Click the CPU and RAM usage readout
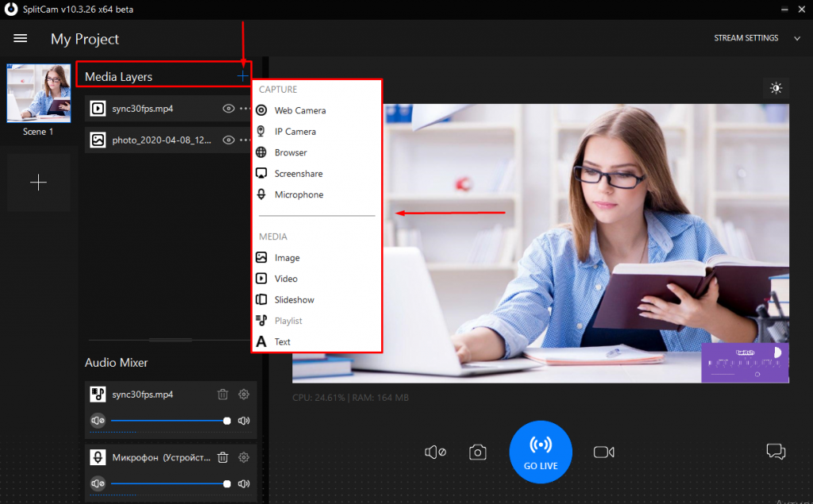 [x=350, y=398]
